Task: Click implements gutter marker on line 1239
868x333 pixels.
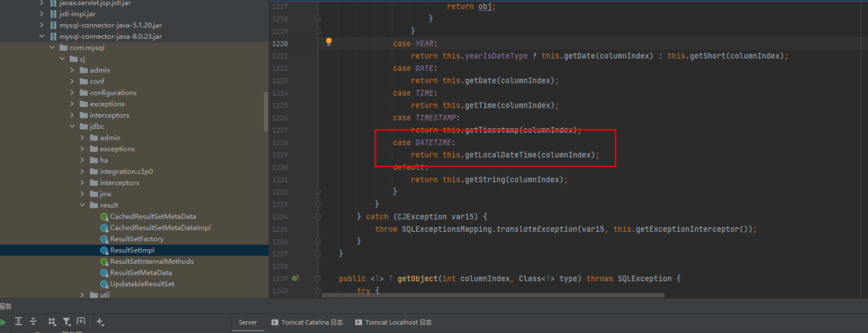Action: 295,278
